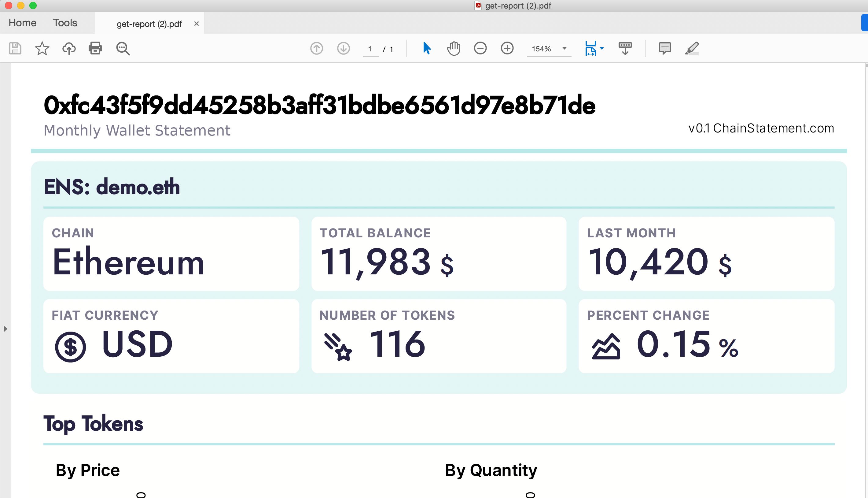The image size is (868, 498).
Task: Click the shooting star tokens icon
Action: coord(338,347)
